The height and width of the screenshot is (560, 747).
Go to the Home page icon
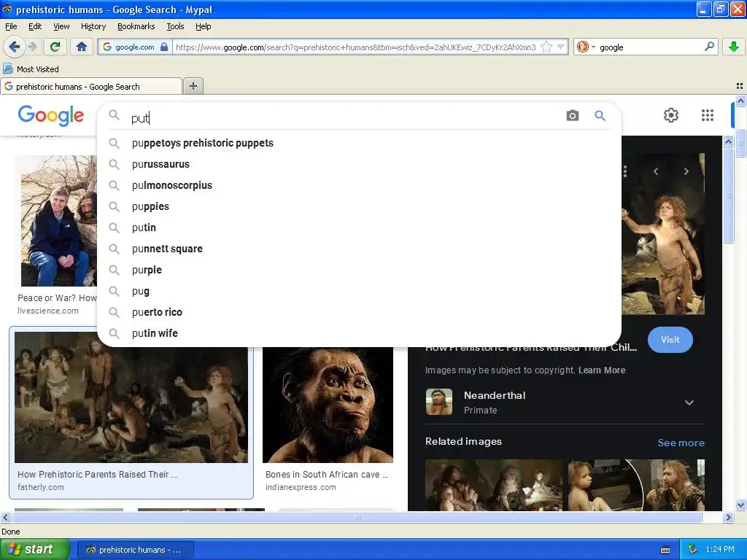point(82,47)
